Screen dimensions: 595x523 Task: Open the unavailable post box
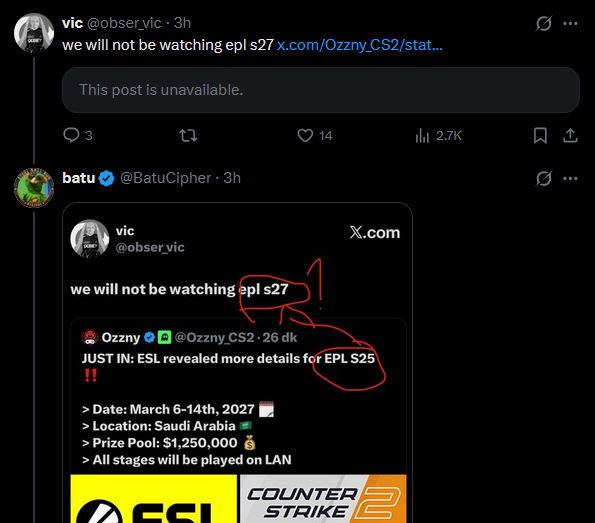[x=321, y=90]
